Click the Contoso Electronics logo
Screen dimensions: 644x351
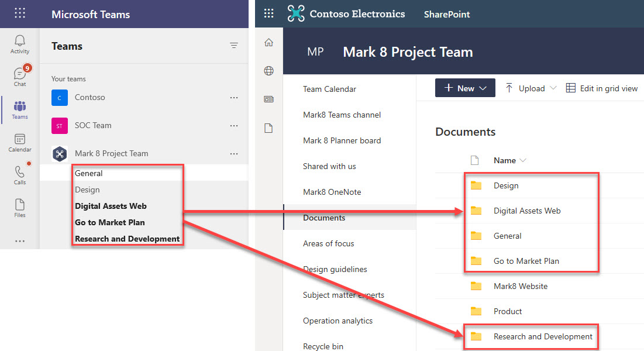click(296, 13)
